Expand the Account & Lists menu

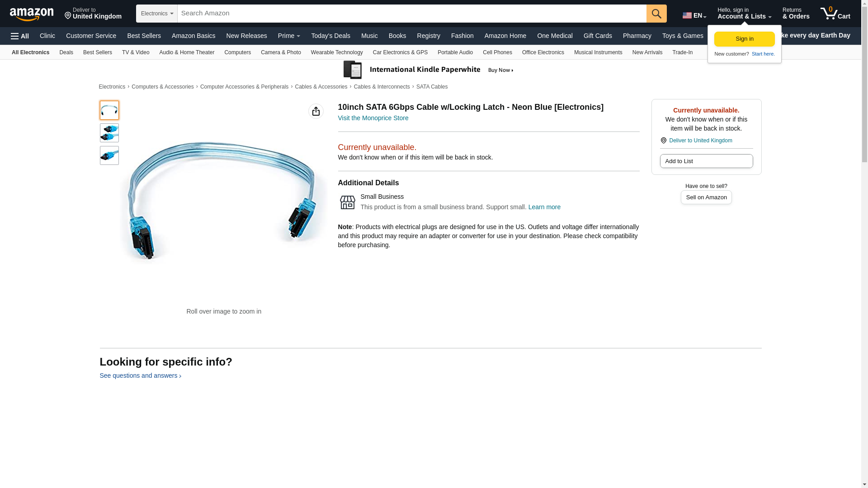coord(744,14)
